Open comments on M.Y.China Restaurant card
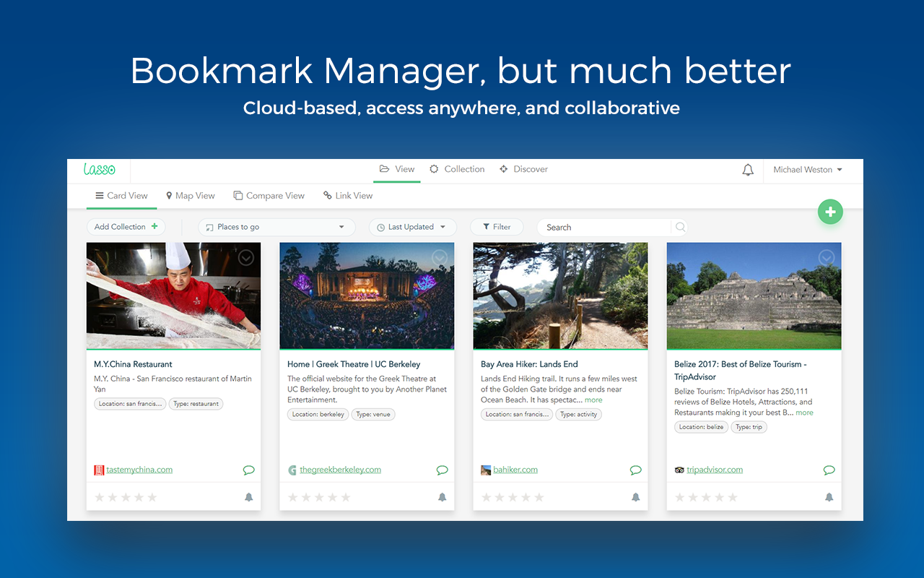Image resolution: width=924 pixels, height=578 pixels. click(x=249, y=470)
